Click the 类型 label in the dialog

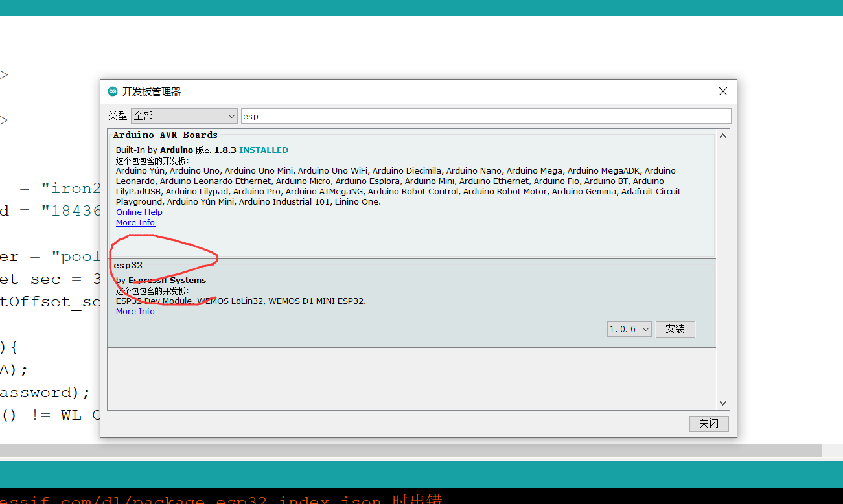point(118,115)
